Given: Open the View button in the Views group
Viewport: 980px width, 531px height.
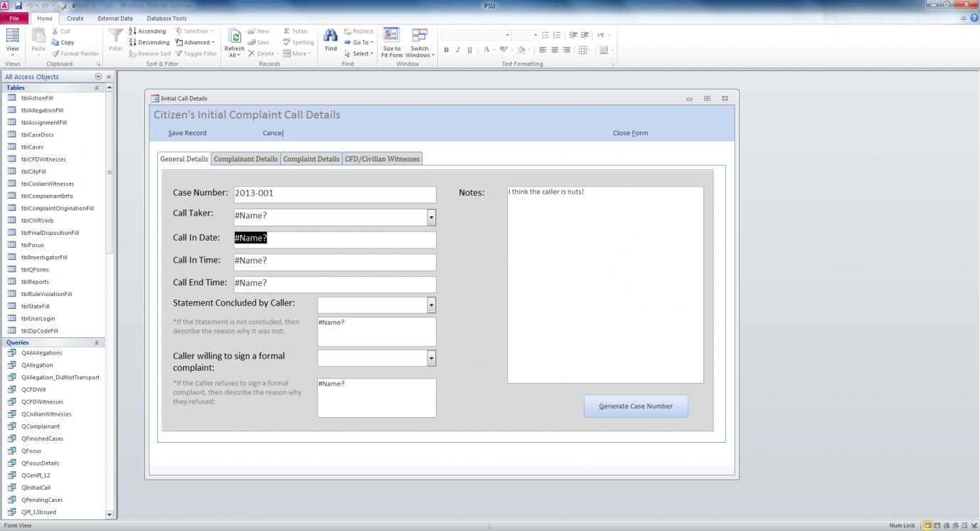Looking at the screenshot, I should tap(12, 43).
